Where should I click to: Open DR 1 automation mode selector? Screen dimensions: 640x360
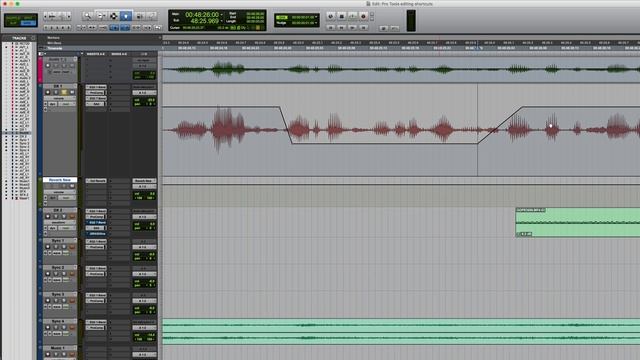point(66,104)
